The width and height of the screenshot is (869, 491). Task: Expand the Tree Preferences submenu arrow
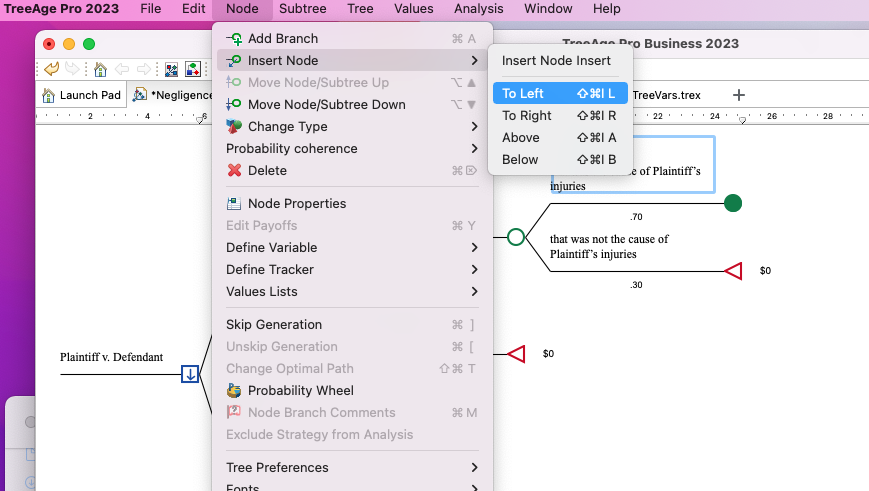474,467
